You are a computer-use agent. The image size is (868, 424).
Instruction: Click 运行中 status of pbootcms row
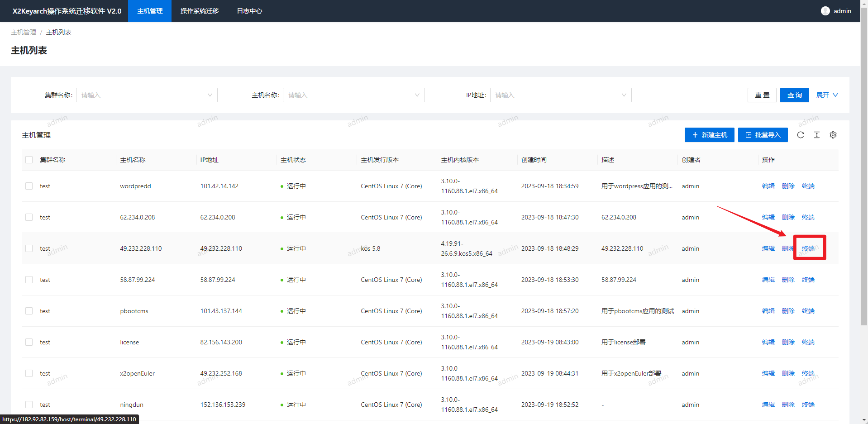tap(296, 311)
